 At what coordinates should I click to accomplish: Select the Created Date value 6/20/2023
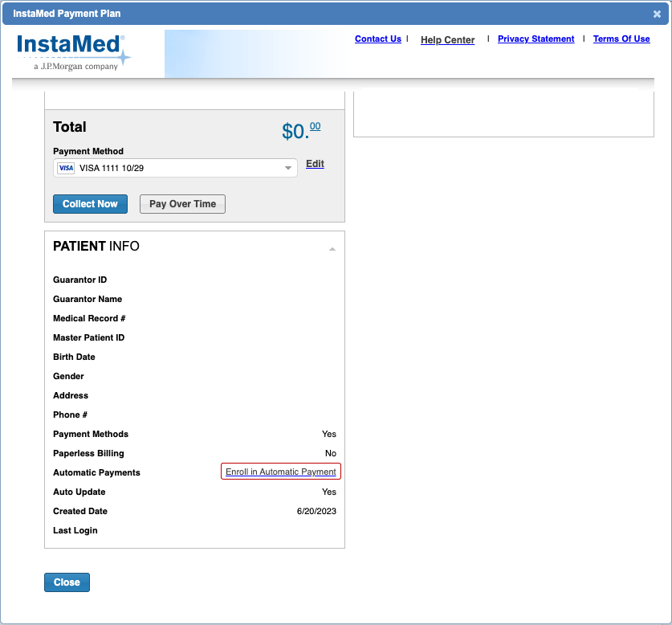click(316, 511)
